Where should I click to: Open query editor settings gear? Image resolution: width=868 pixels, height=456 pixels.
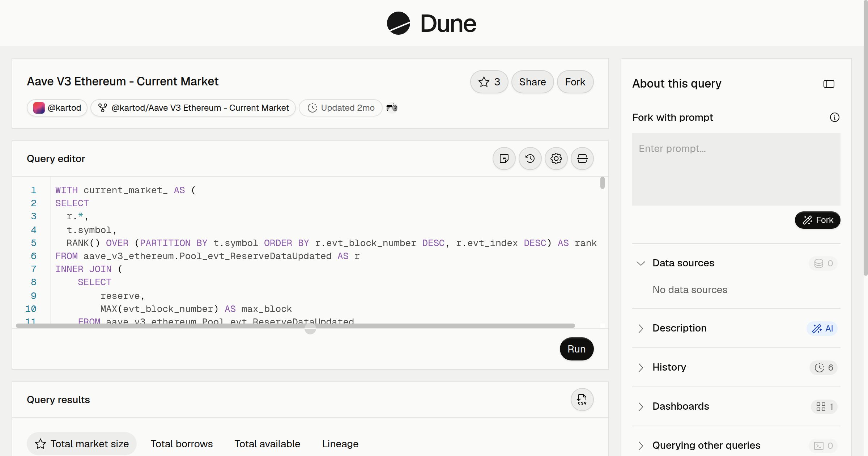coord(556,159)
